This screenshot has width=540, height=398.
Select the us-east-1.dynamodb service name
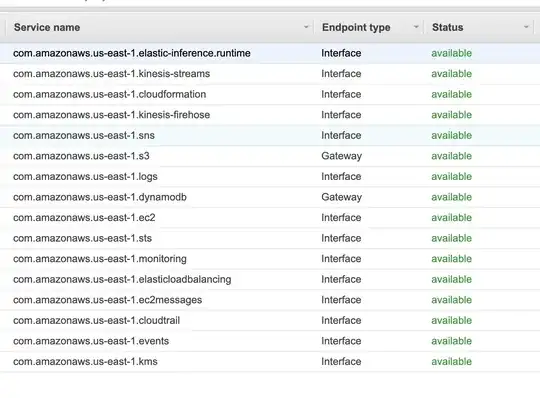100,197
